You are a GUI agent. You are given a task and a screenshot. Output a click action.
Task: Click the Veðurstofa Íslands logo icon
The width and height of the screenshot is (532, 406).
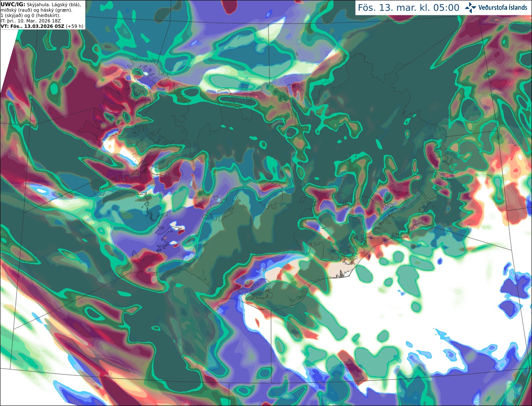pos(470,7)
